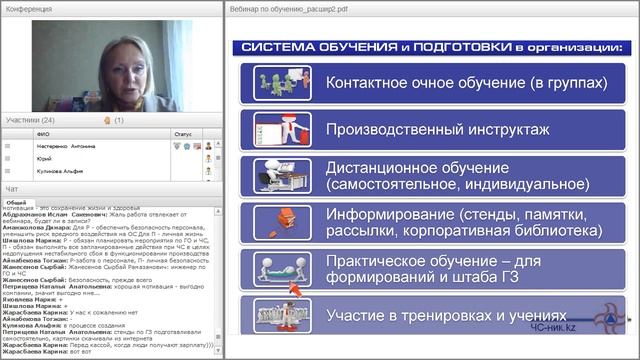Click slide item Информирование (стенды, памятки
Viewport: 640px width, 360px height.
433,222
